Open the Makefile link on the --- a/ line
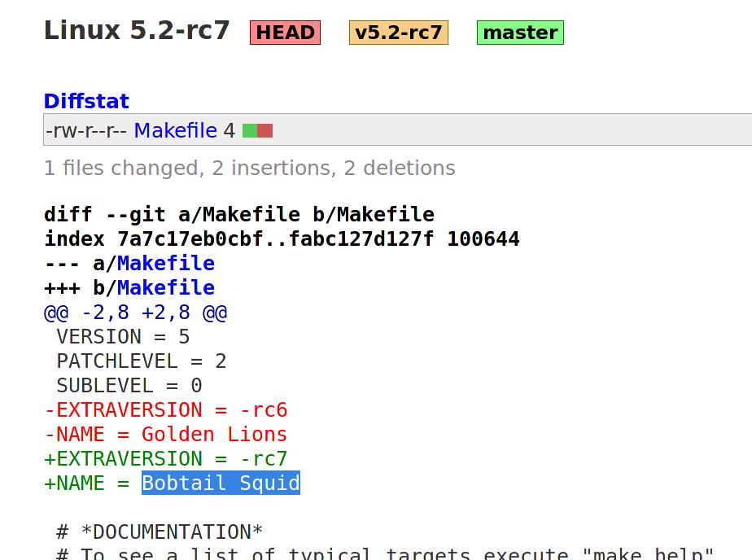 (x=166, y=264)
